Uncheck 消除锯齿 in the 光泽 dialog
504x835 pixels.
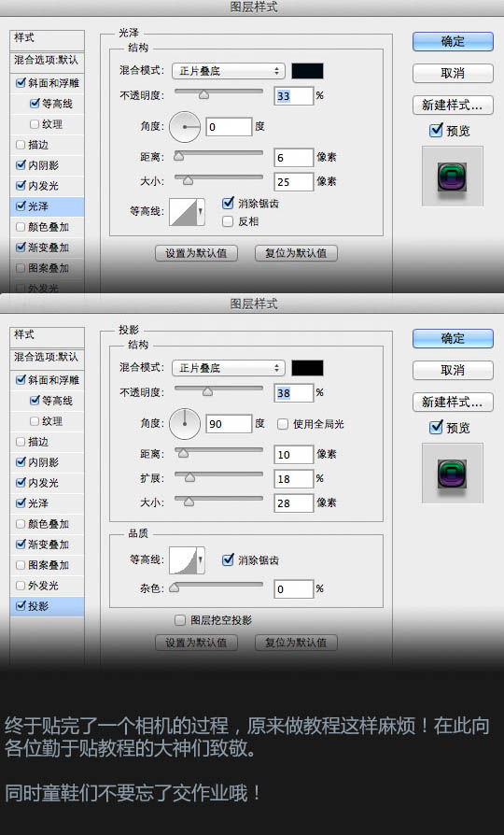228,203
